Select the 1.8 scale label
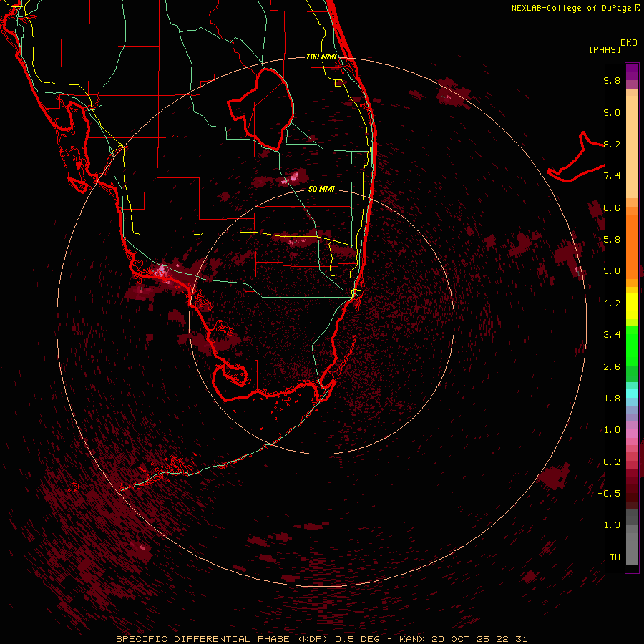 point(612,399)
